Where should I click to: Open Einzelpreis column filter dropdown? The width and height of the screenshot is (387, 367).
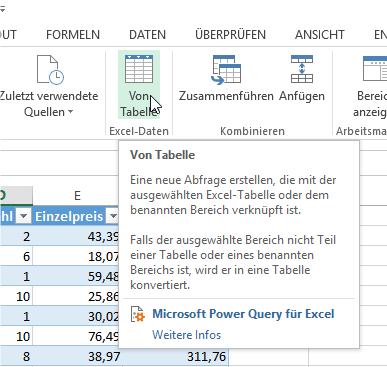pyautogui.click(x=113, y=216)
